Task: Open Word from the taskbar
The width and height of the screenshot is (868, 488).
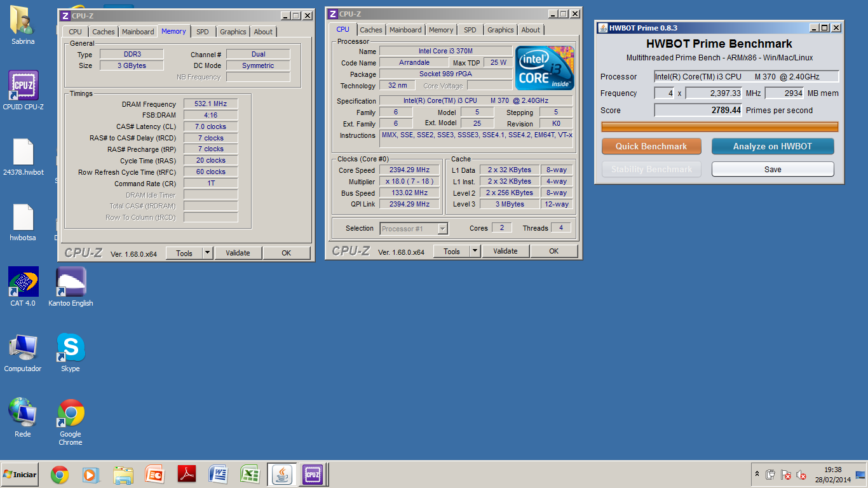Action: [x=218, y=475]
